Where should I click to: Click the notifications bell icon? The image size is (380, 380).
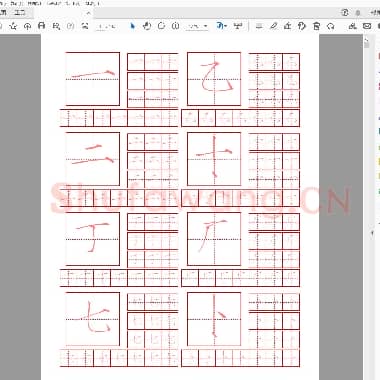pos(358,13)
